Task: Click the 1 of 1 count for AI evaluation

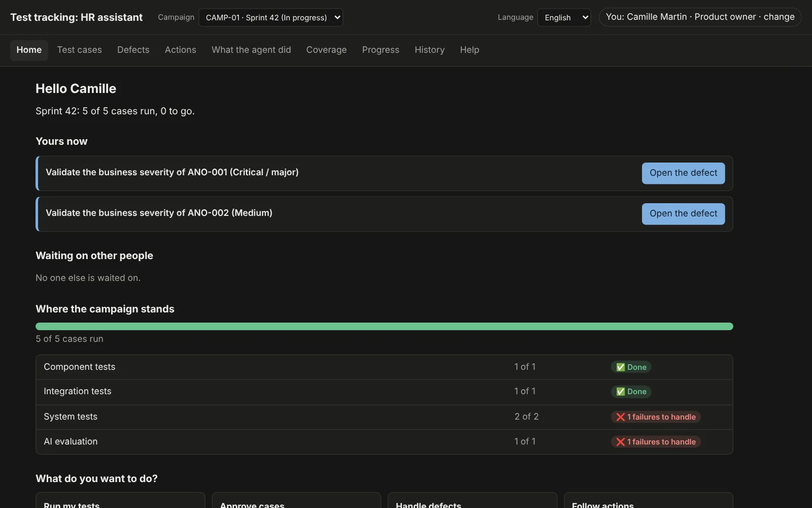Action: click(x=525, y=441)
